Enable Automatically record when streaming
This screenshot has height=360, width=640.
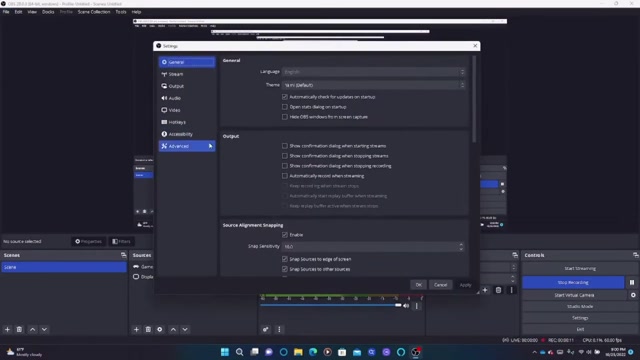click(284, 176)
